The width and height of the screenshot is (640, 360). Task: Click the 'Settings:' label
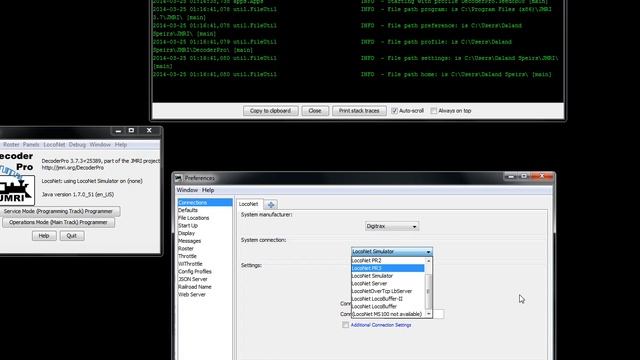tap(251, 265)
